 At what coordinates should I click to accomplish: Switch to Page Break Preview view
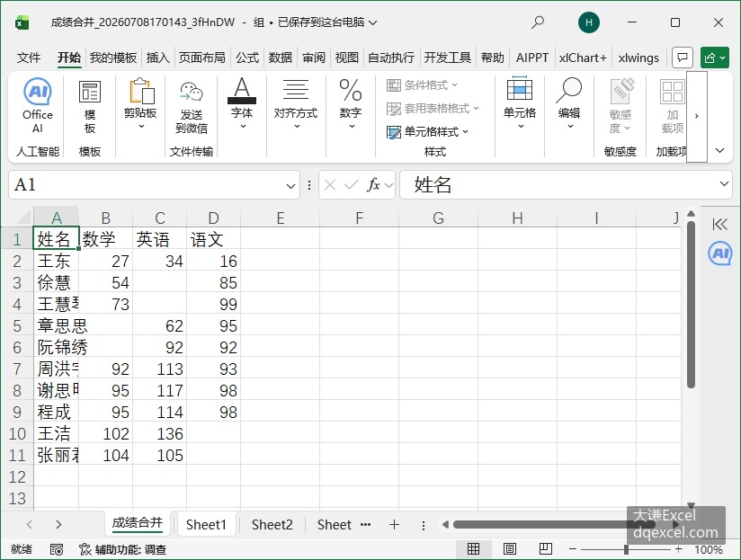click(545, 548)
